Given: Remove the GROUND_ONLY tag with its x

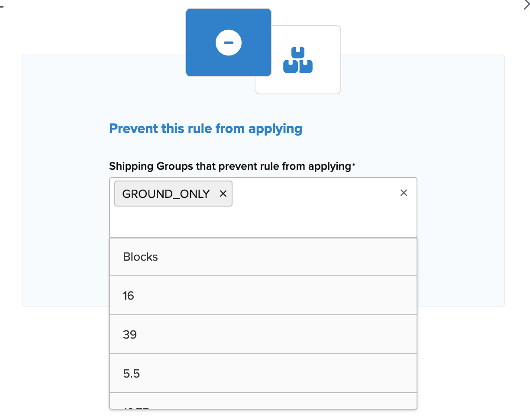Looking at the screenshot, I should pyautogui.click(x=223, y=194).
